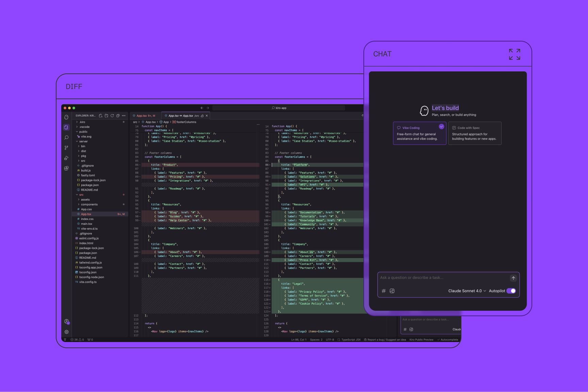Select the Code with Spec mode card
Viewport: 588px width, 392px height.
pyautogui.click(x=475, y=133)
